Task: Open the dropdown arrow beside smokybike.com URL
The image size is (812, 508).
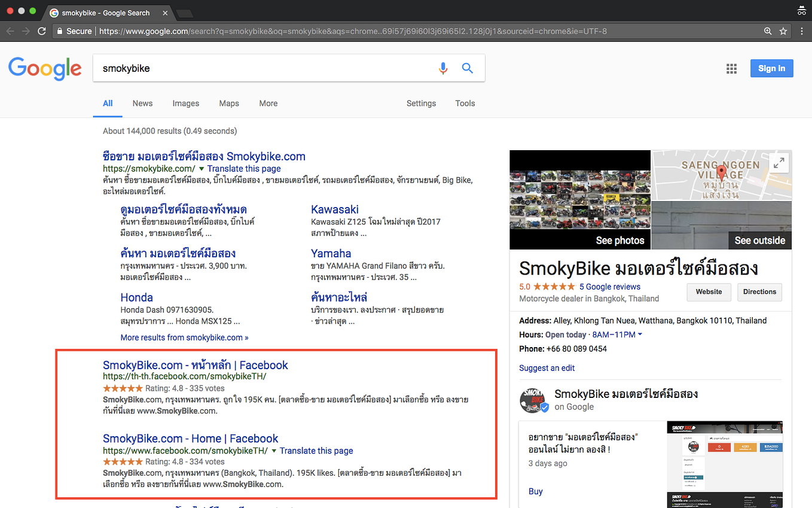Action: coord(202,169)
